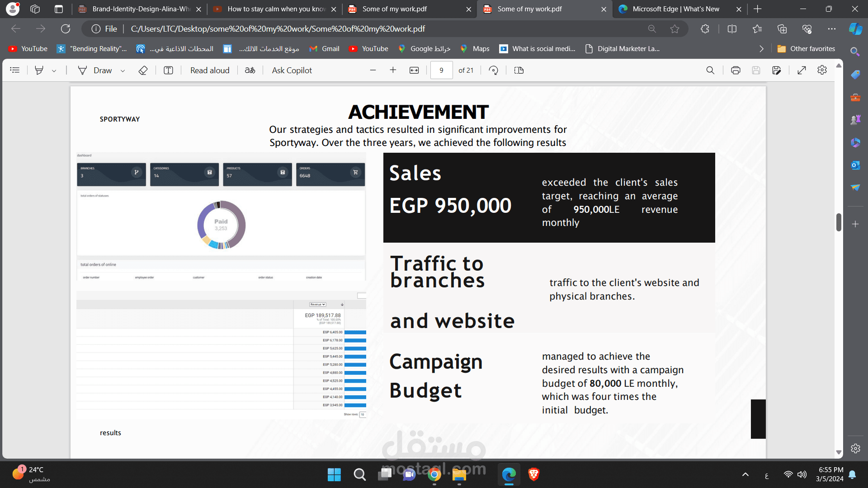Click the Zoom out minus icon
Image resolution: width=868 pixels, height=488 pixels.
(373, 70)
